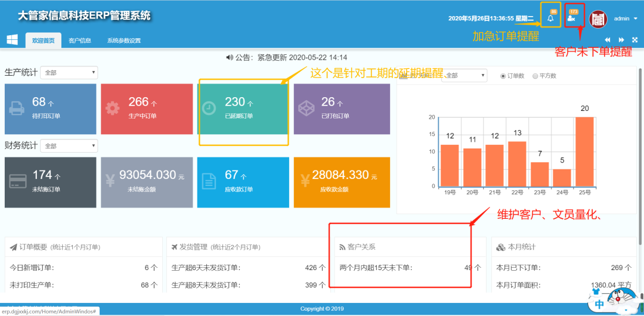Open the chart panel 全部 dropdown
Viewport: 644px width, 316px height.
point(465,76)
